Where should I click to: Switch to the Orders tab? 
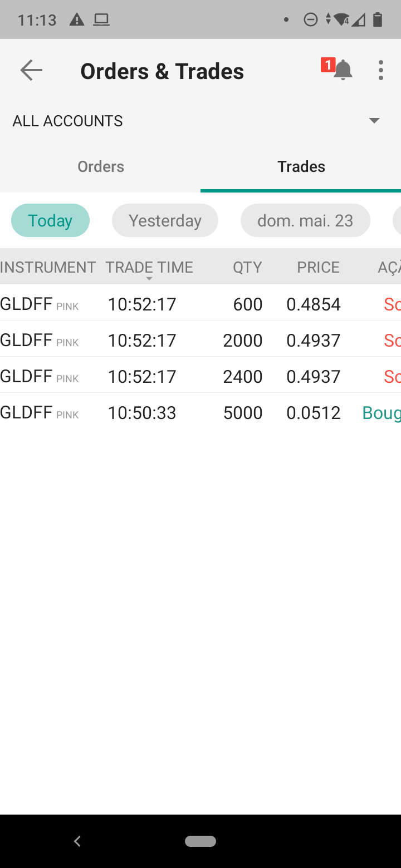[101, 167]
